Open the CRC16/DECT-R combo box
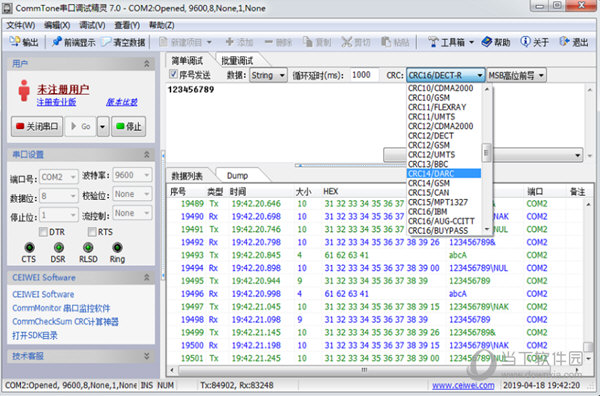600x396 pixels. pyautogui.click(x=445, y=75)
